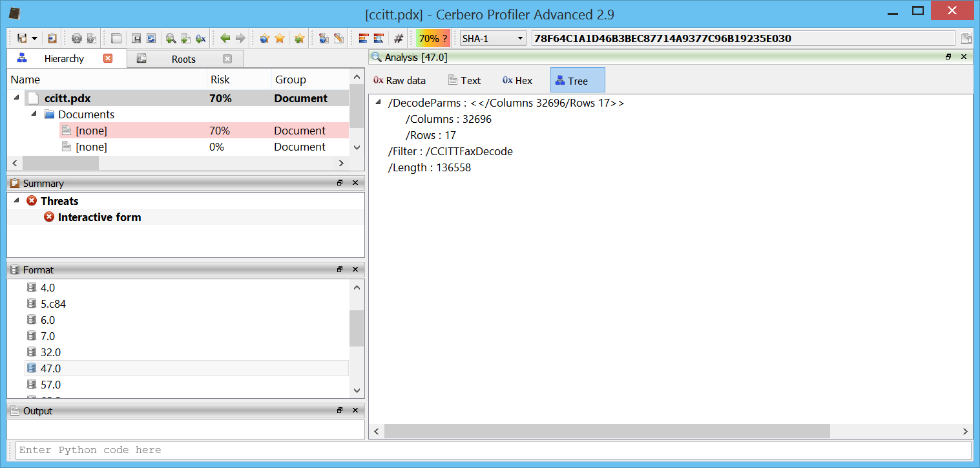This screenshot has width=980, height=468.
Task: Click the layout bars with magnifier icon
Action: pos(379,38)
